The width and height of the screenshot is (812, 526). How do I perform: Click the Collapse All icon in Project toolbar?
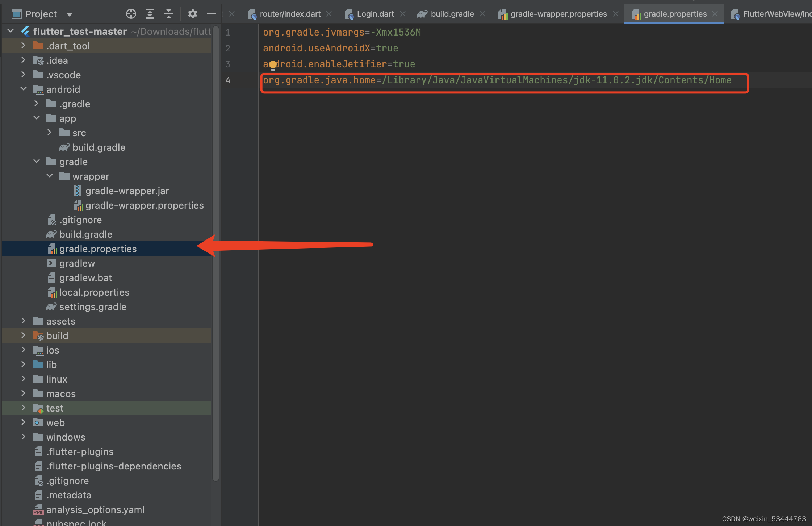169,14
